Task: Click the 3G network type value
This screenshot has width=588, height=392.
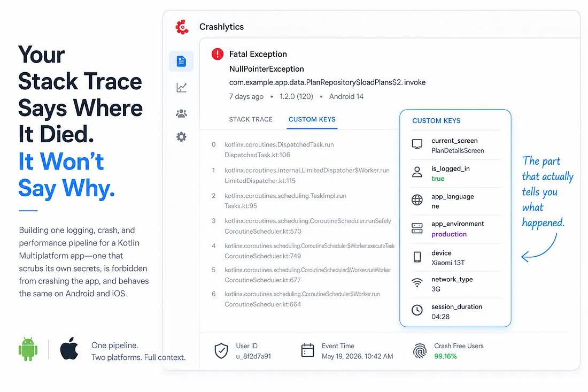Action: point(436,289)
